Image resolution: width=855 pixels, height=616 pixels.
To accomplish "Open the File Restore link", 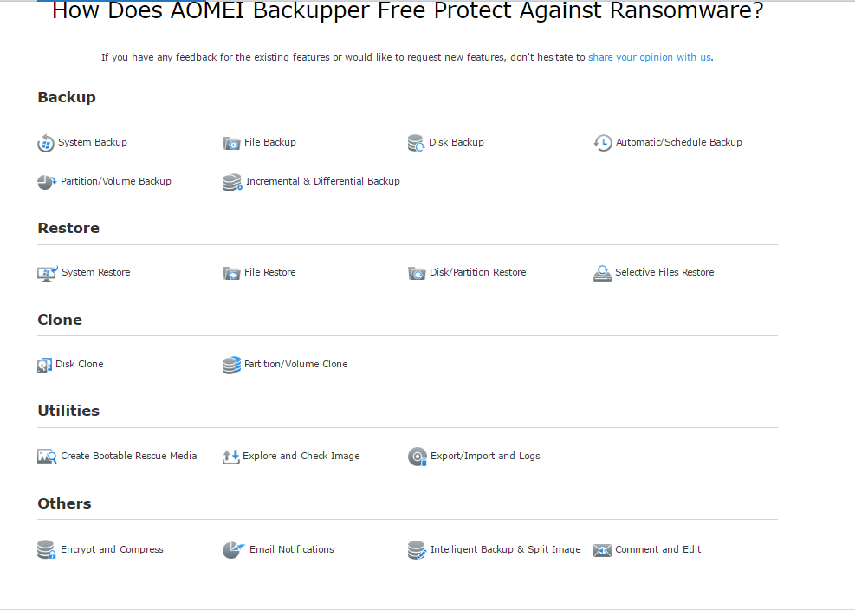I will (269, 272).
